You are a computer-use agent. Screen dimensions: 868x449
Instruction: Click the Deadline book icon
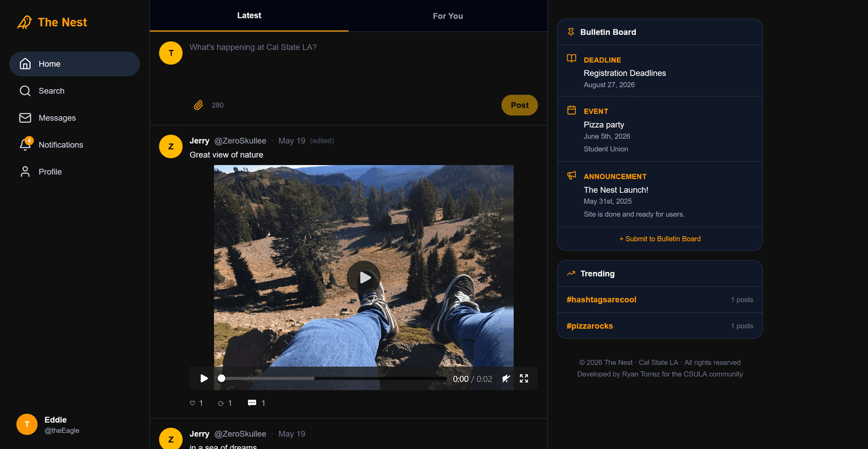571,58
